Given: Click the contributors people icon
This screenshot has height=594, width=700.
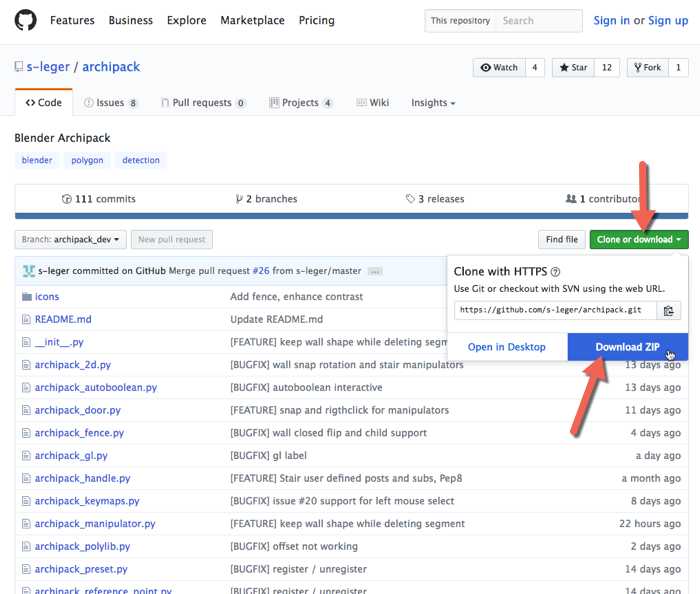Looking at the screenshot, I should coord(571,199).
